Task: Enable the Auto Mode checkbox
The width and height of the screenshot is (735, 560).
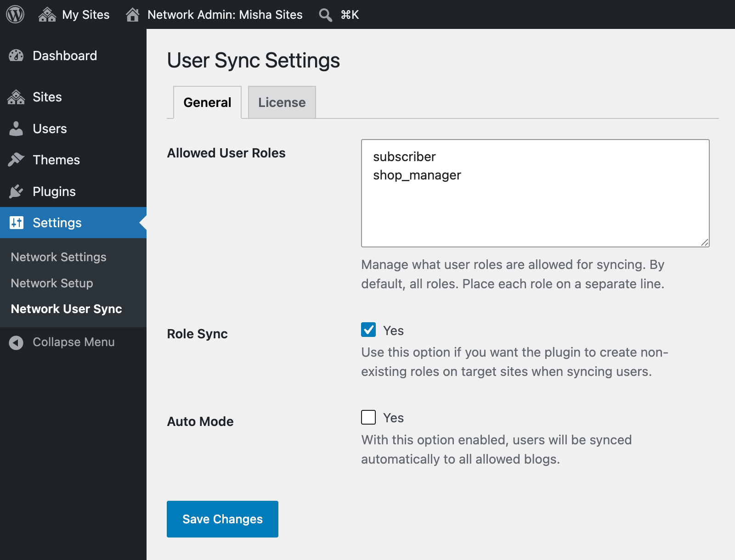Action: point(368,417)
